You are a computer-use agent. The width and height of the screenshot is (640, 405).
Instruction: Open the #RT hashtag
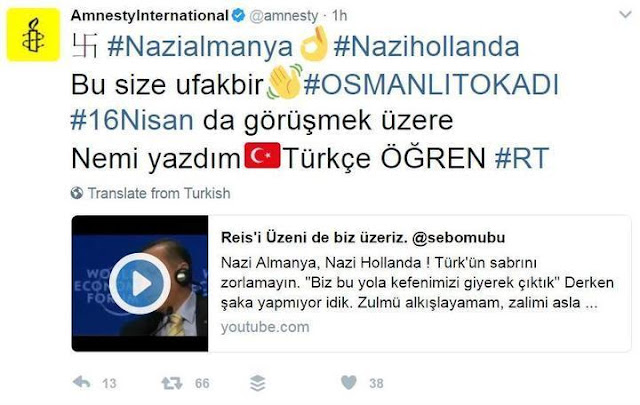click(x=522, y=158)
